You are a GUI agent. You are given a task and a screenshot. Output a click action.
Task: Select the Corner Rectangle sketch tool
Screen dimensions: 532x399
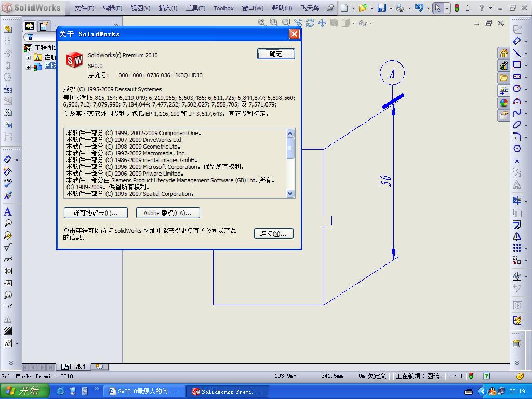[517, 65]
